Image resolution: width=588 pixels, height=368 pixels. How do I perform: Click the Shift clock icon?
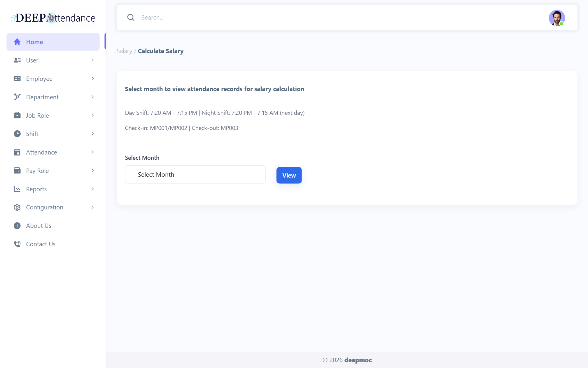tap(17, 134)
